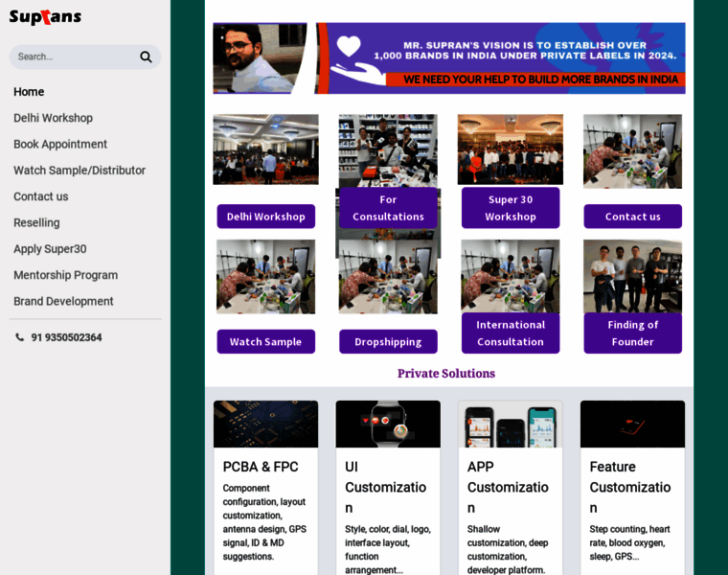728x575 pixels.
Task: Click the 'Step counting, heart rate' description
Action: [x=630, y=543]
